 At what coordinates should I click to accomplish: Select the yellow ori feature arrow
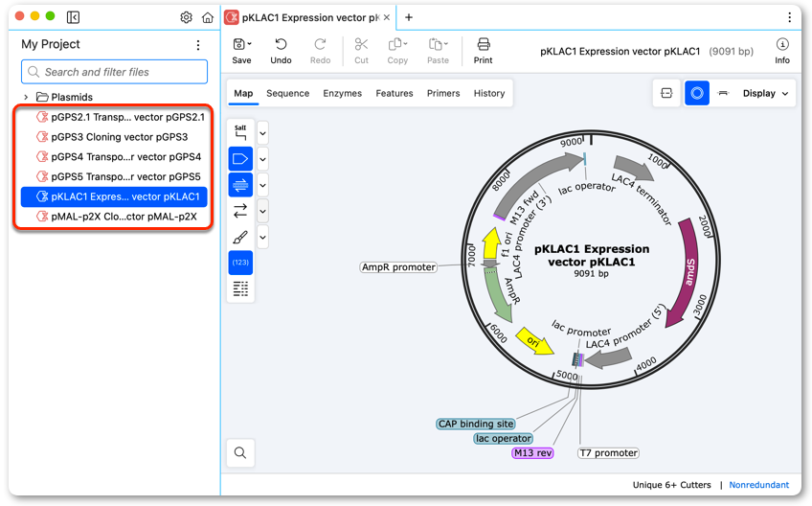point(533,341)
